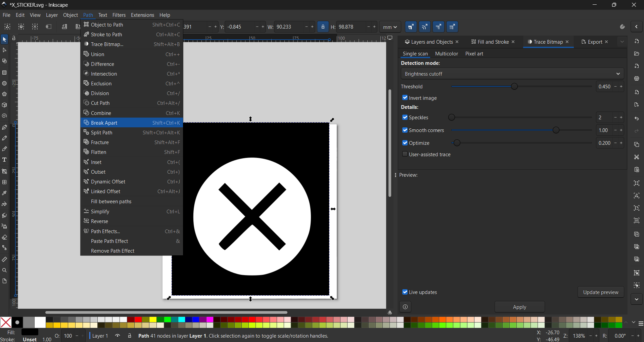This screenshot has height=342, width=644.
Task: Click the Print icon in right toolbar
Action: point(637,79)
